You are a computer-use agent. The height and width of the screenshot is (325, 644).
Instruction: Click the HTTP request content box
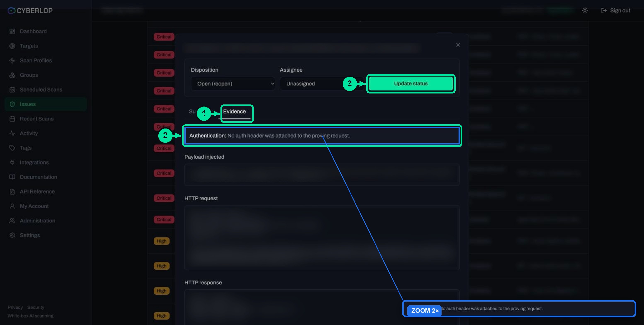coord(322,238)
